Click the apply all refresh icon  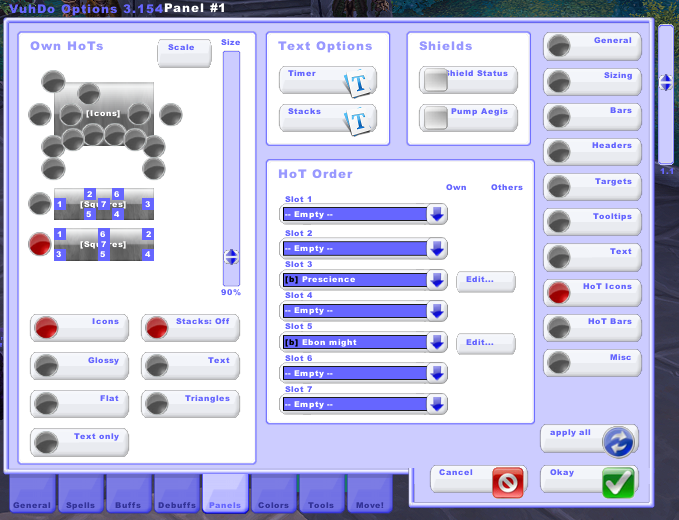point(618,440)
